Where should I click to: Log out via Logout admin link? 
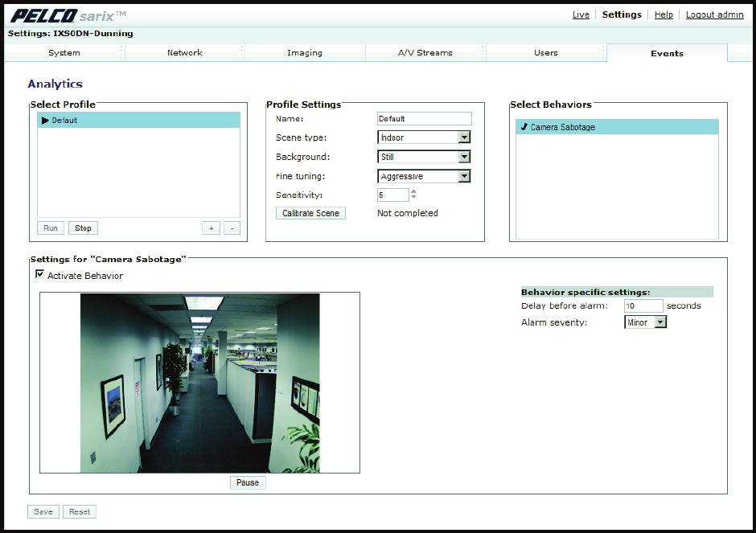click(714, 14)
